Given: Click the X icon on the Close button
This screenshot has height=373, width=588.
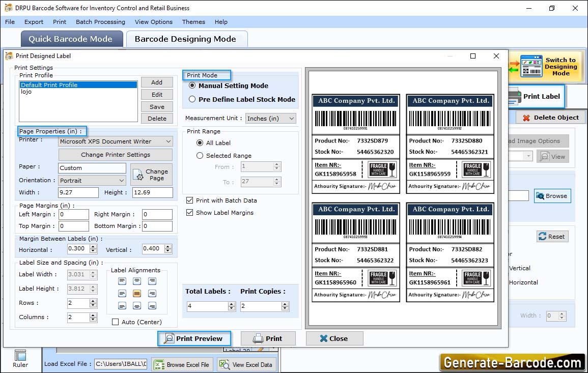Looking at the screenshot, I should point(324,338).
